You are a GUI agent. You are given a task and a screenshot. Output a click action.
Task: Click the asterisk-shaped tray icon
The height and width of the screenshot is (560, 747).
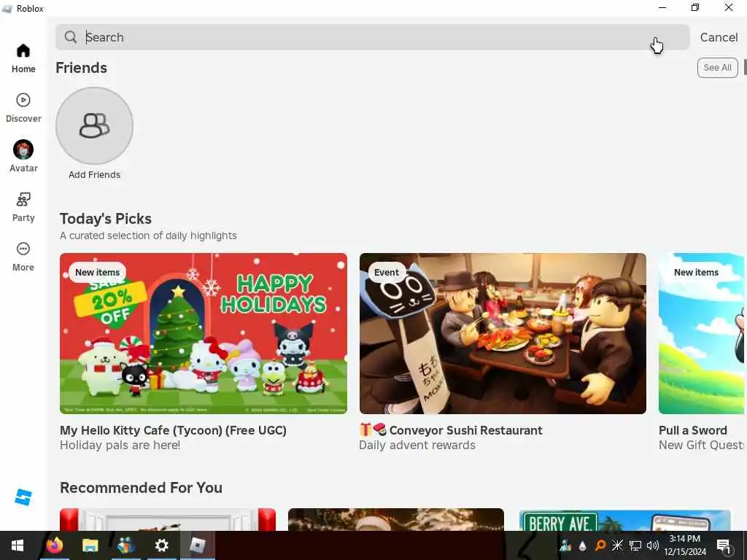click(617, 545)
